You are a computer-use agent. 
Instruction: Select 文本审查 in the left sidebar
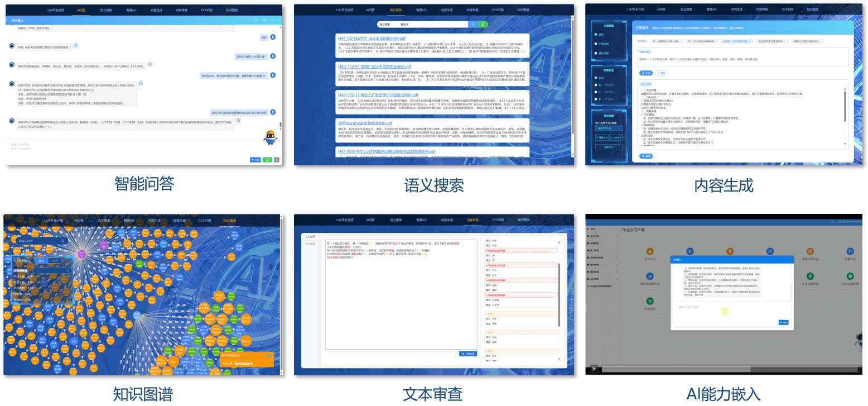310,237
